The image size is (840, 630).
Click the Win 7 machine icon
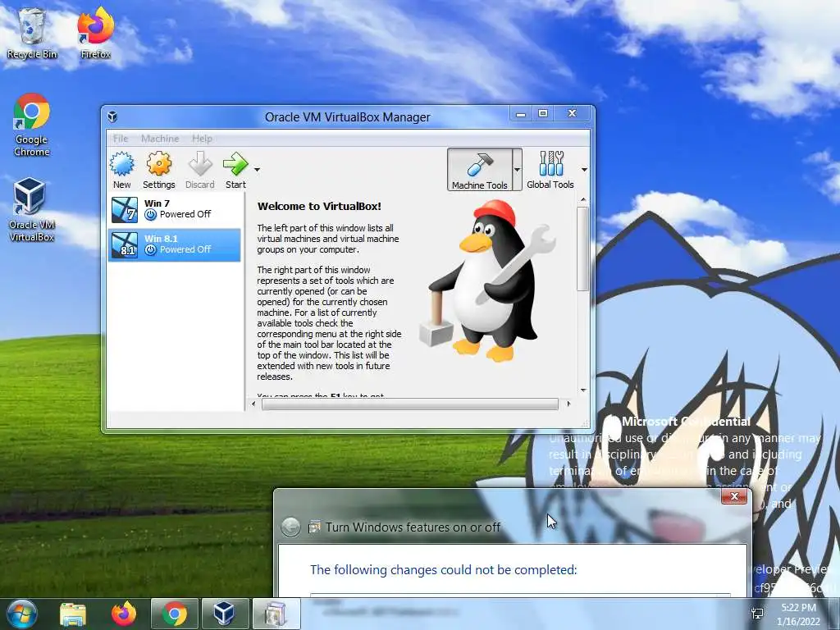[x=125, y=210]
